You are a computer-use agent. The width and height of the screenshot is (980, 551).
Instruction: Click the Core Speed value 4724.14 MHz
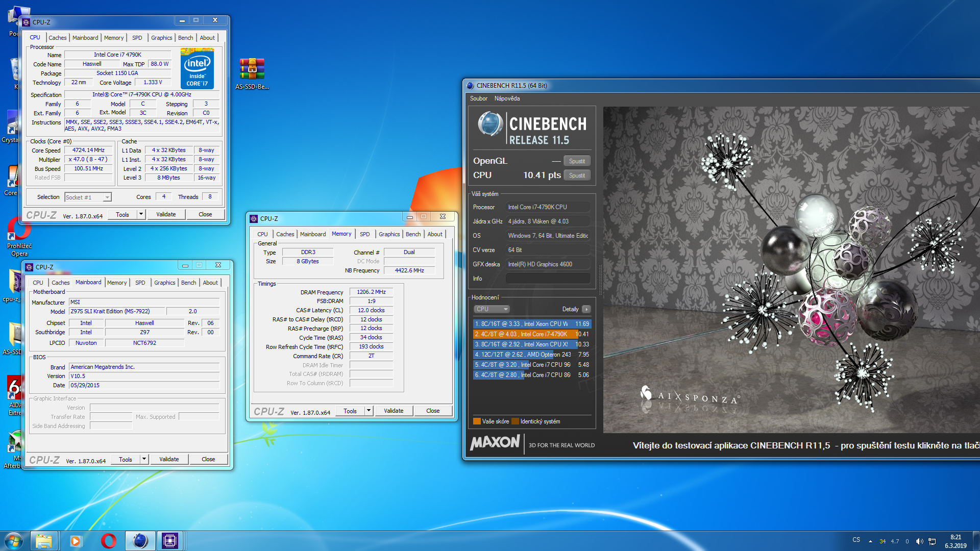point(88,151)
